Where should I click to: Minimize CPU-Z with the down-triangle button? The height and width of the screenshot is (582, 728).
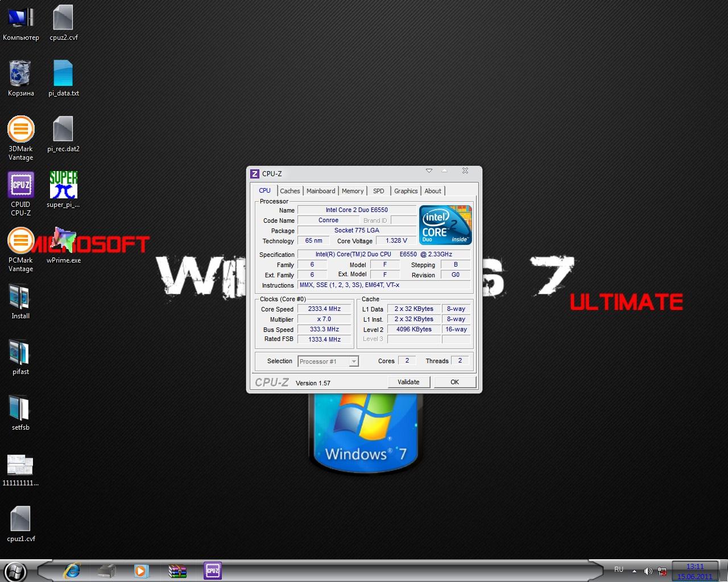(x=429, y=171)
